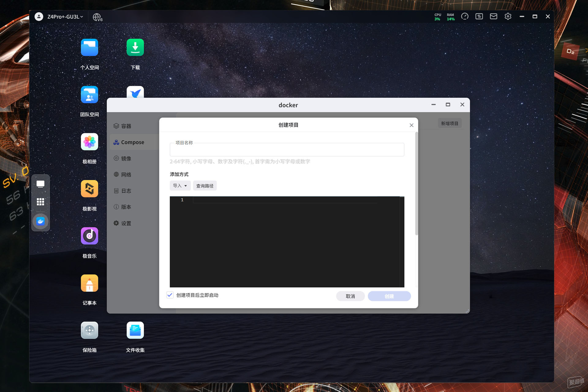Launch the 极相册 photo app

click(89, 142)
